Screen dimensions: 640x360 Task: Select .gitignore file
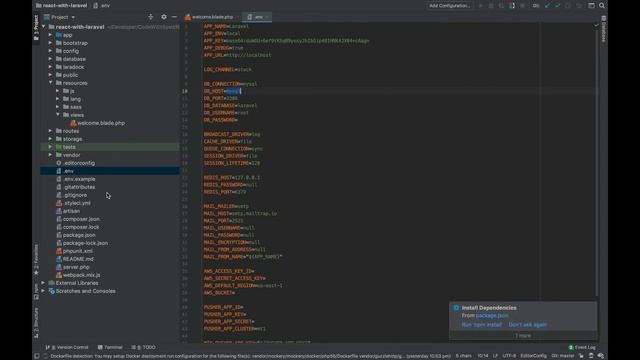[75, 195]
